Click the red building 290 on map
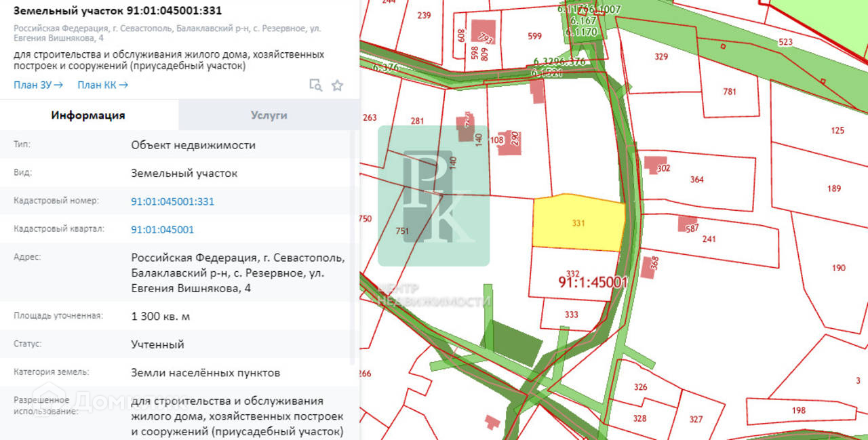 point(510,142)
